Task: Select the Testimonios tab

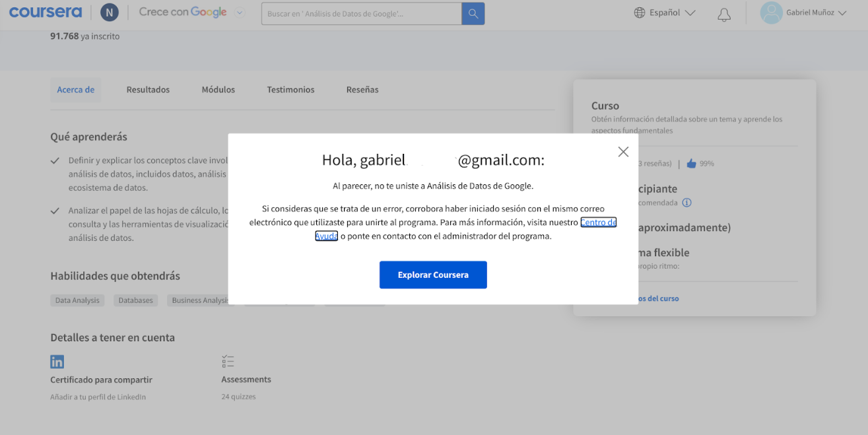Action: click(x=290, y=90)
